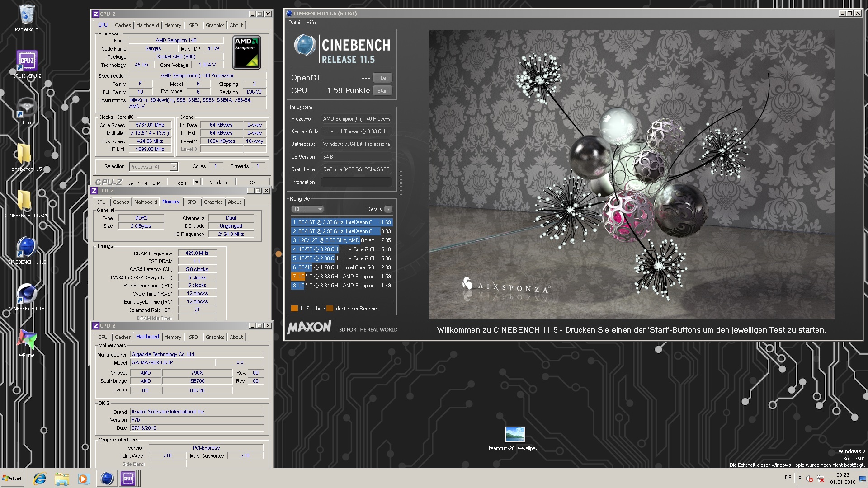Click the DE language indicator
The width and height of the screenshot is (868, 488).
788,478
